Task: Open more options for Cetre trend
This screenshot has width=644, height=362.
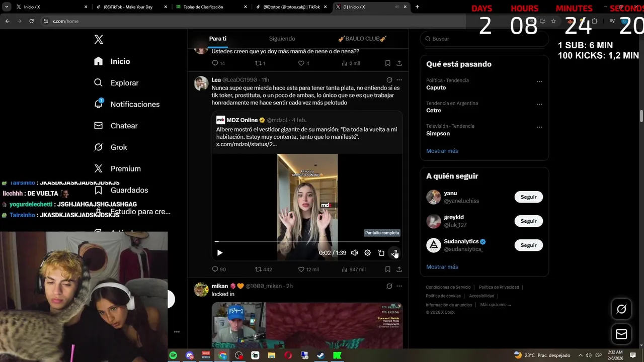Action: coord(539,105)
